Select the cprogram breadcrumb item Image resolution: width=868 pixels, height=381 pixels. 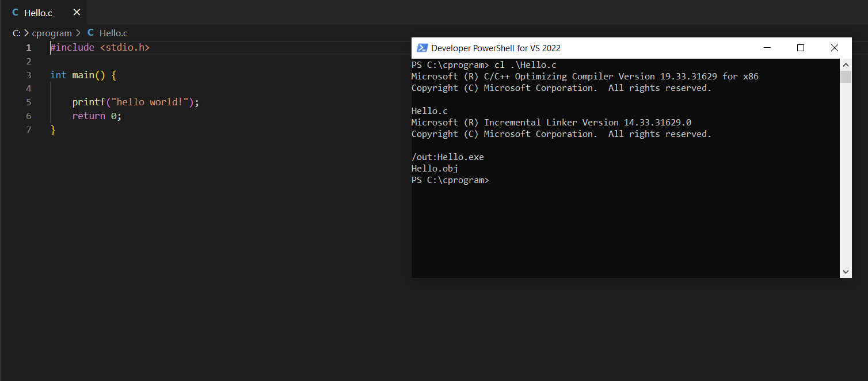coord(52,33)
